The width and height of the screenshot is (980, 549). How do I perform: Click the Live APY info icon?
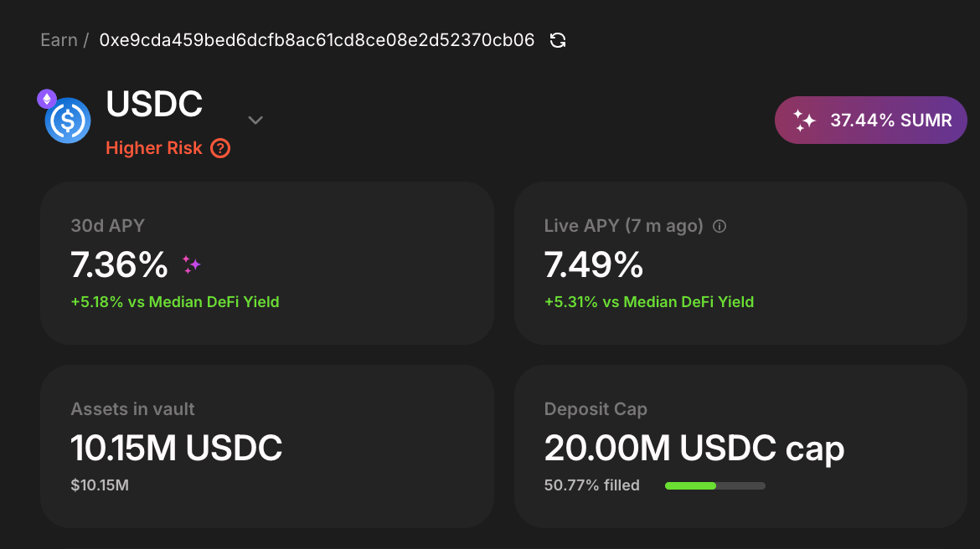click(x=720, y=226)
